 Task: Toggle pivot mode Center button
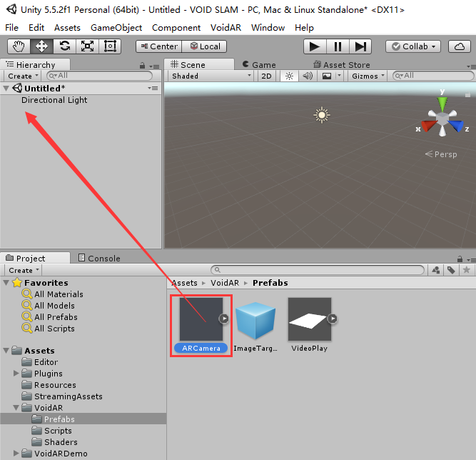158,46
